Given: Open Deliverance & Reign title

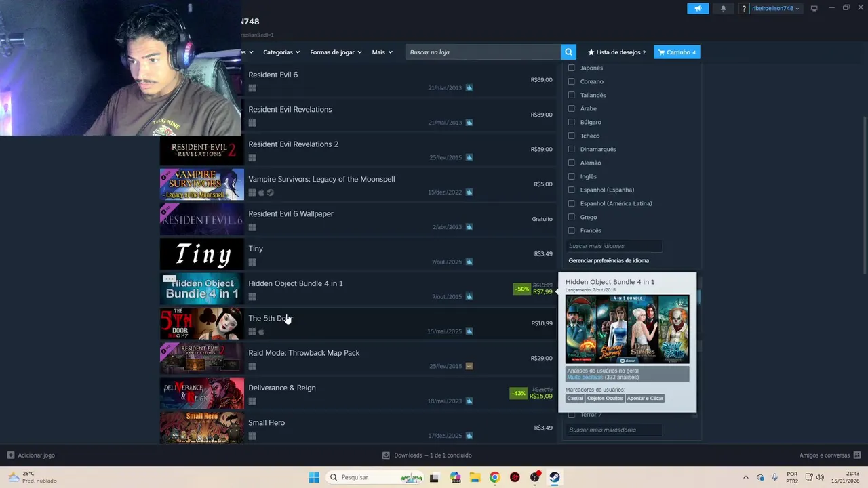Looking at the screenshot, I should coord(281,388).
